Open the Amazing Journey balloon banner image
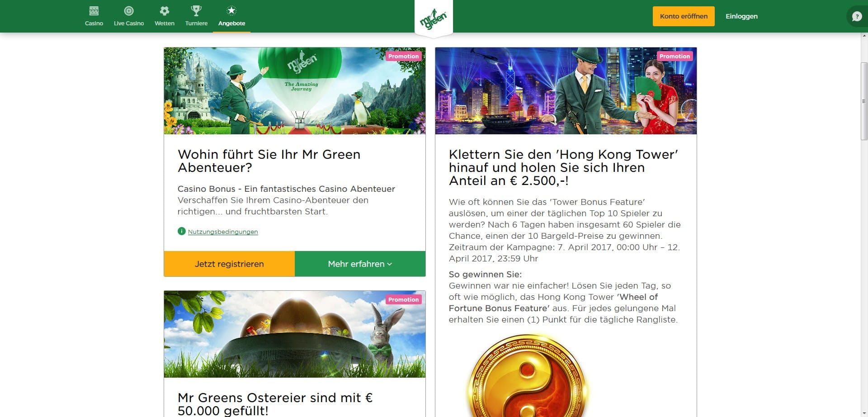868x417 pixels. [295, 90]
